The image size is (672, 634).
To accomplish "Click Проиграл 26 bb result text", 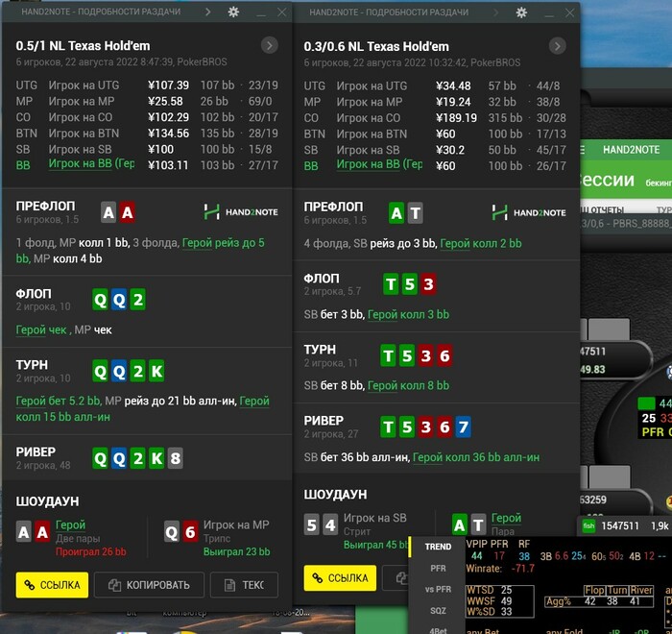I will pyautogui.click(x=91, y=551).
